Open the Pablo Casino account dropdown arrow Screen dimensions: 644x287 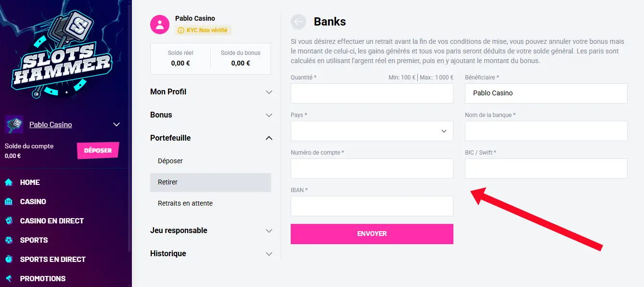tap(116, 125)
